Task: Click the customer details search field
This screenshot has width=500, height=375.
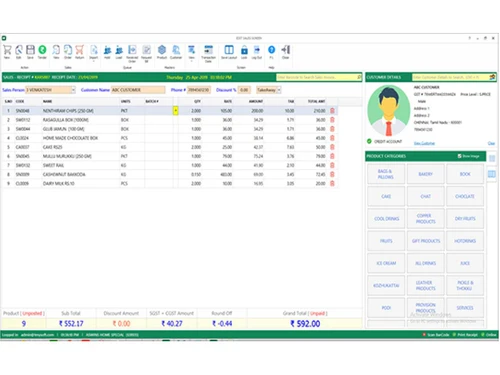Action: tap(451, 77)
